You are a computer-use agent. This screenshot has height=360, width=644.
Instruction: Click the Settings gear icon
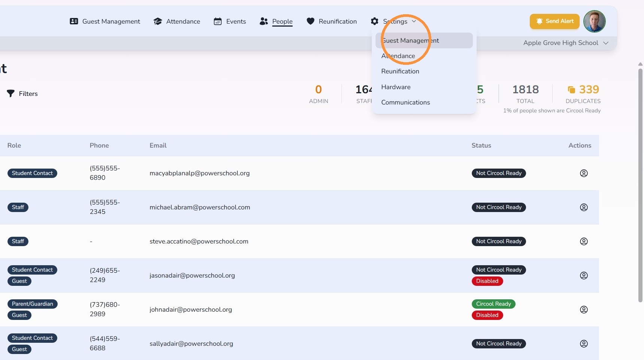tap(374, 21)
